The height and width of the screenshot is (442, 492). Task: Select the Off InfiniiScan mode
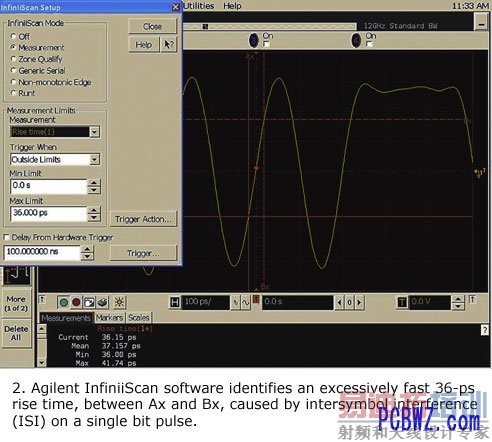coord(13,36)
